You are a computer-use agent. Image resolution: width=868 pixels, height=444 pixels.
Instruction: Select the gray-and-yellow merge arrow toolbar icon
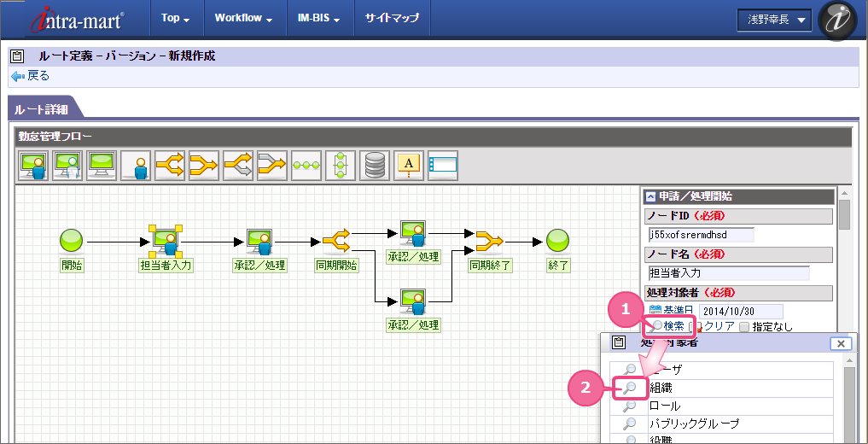coord(272,166)
